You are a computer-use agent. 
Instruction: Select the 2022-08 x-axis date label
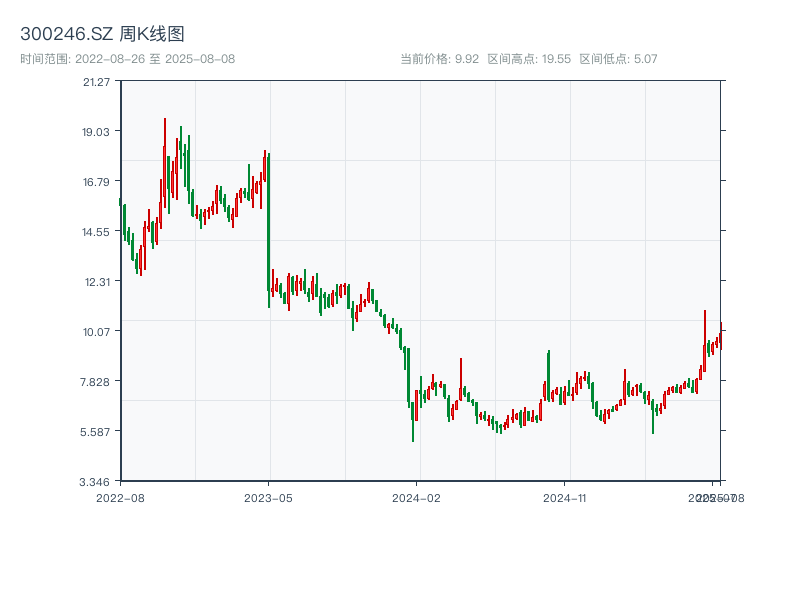pyautogui.click(x=120, y=497)
